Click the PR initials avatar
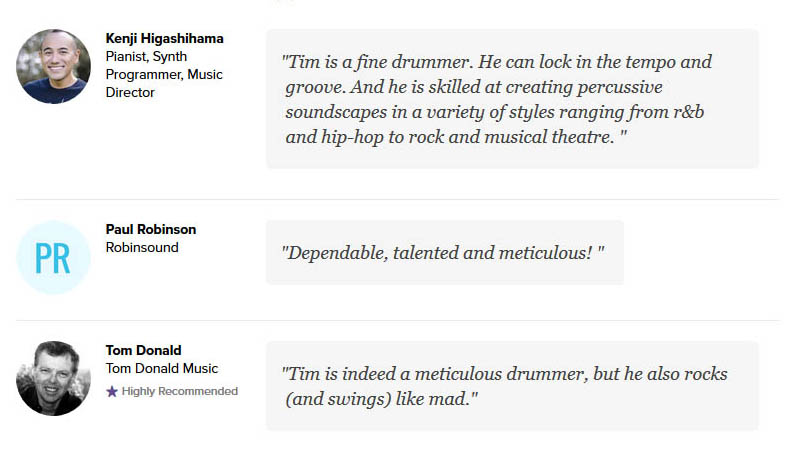Screen dimensions: 791x461 [53, 257]
